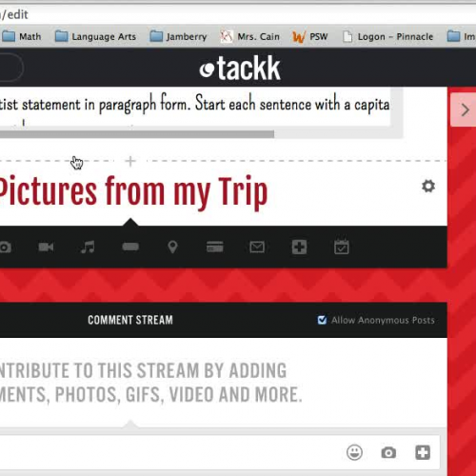Open the Language Arts bookmarks folder
Image resolution: width=476 pixels, height=476 pixels.
[x=95, y=36]
